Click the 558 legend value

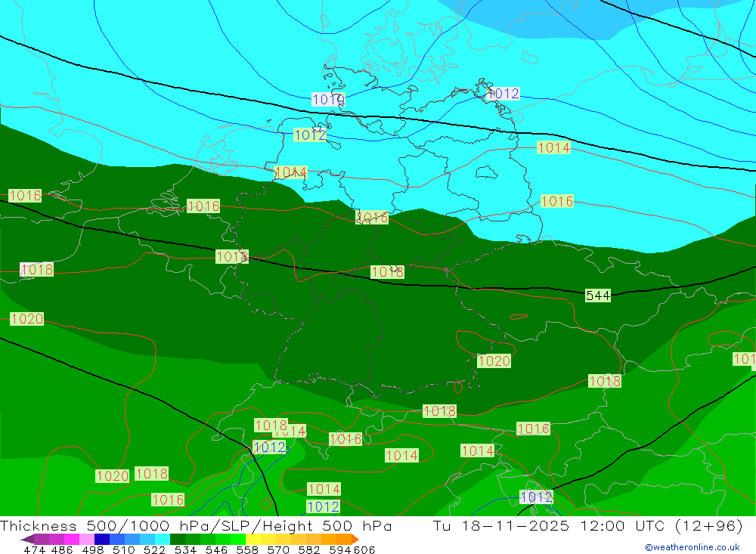coord(247,549)
